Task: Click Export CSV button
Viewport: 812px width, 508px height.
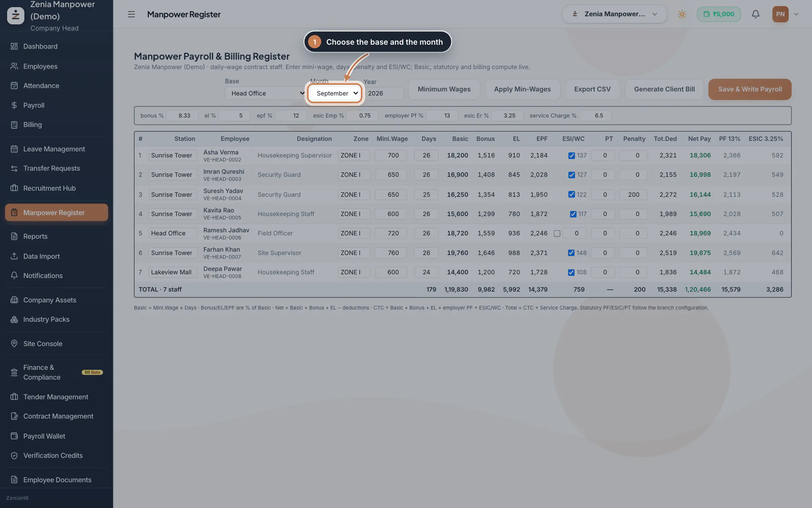Action: pos(592,89)
